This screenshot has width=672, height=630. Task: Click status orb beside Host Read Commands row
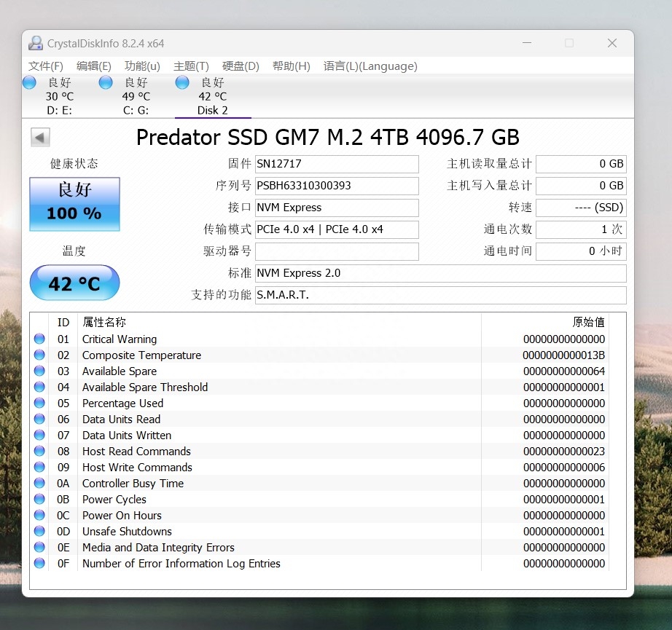pyautogui.click(x=39, y=451)
